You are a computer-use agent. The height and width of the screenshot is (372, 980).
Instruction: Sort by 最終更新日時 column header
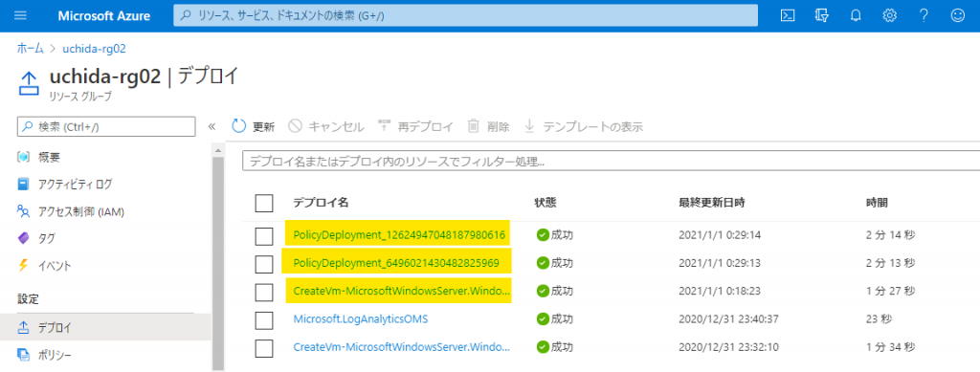click(711, 203)
